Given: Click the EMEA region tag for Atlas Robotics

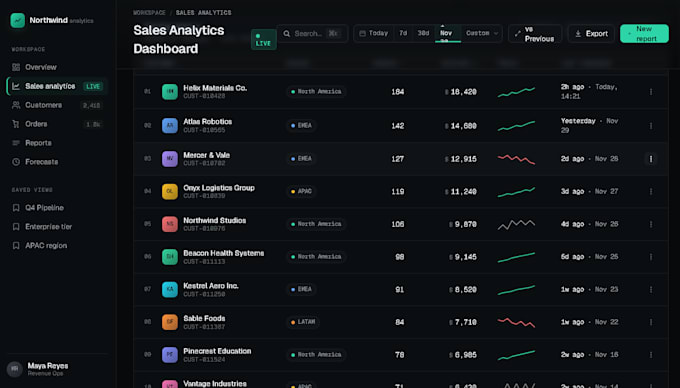Looking at the screenshot, I should tap(301, 126).
